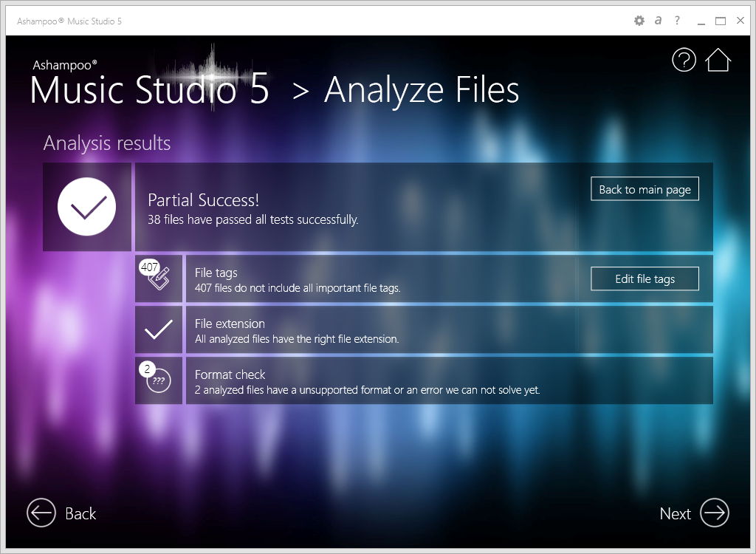Viewport: 756px width, 554px height.
Task: Click '38 files have passed all tests successfully.'
Action: [x=253, y=219]
